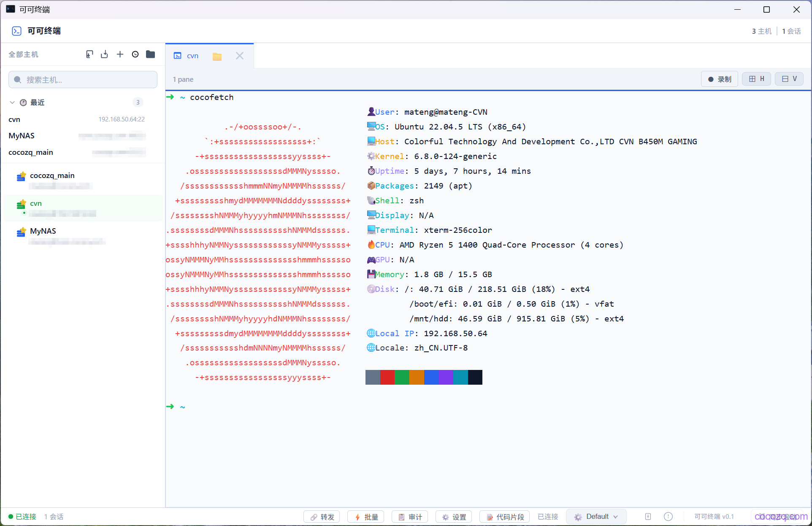The width and height of the screenshot is (812, 526).
Task: Start session recording with 录制 button
Action: coord(719,79)
